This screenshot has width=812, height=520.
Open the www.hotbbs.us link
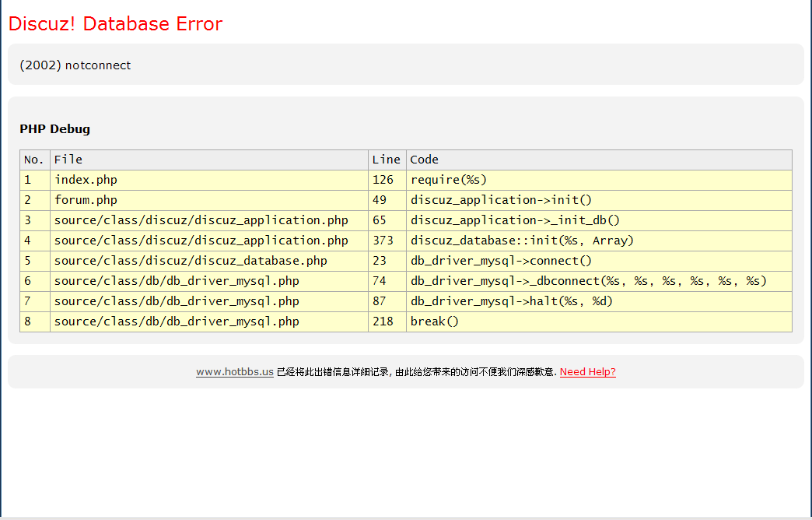coord(235,372)
